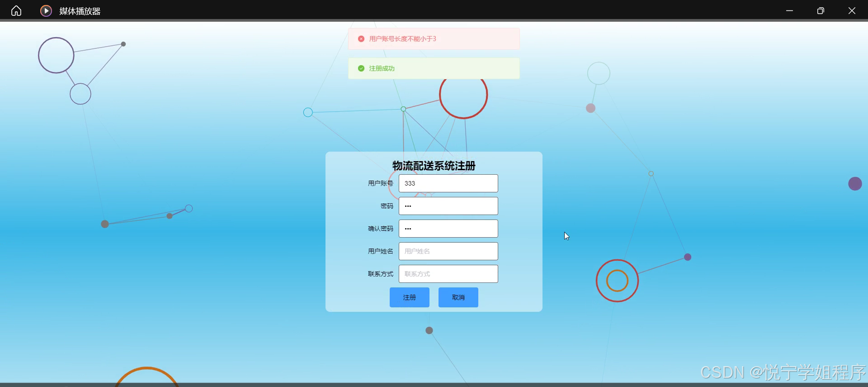Click the media player play logo icon
The width and height of the screenshot is (868, 387).
(x=46, y=11)
